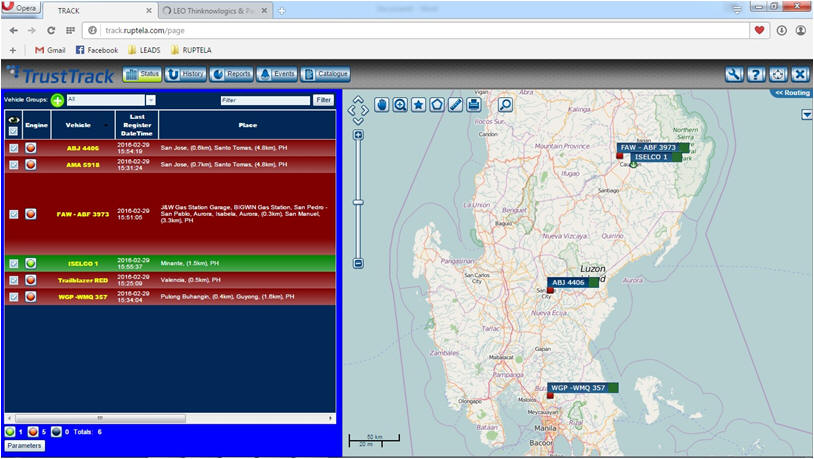This screenshot has height=459, width=814.
Task: Activate the map zoom magnifier tool
Action: tap(400, 105)
